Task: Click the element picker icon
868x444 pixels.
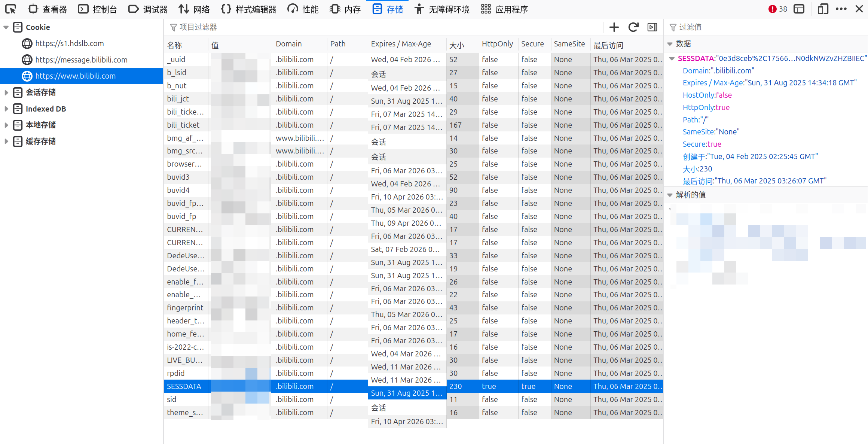Action: pos(11,9)
